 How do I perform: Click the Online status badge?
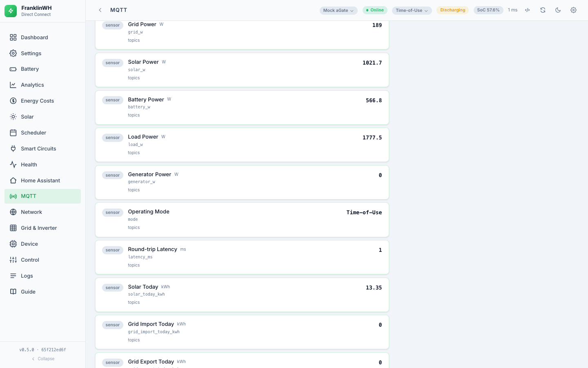[x=375, y=10]
